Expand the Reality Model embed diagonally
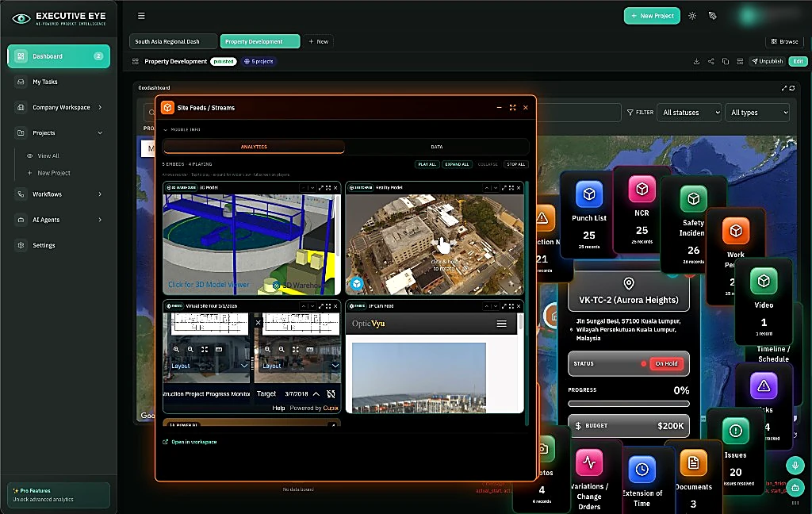Screen dimensions: 812x514 coord(504,187)
